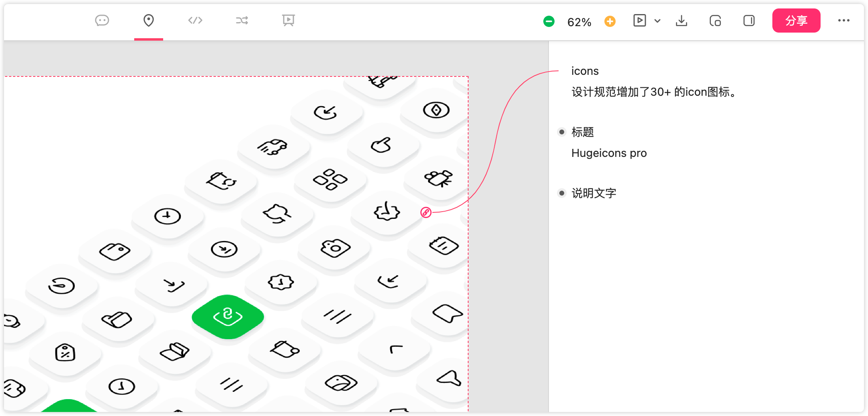
Task: Switch to the code inspect tab
Action: pos(195,20)
